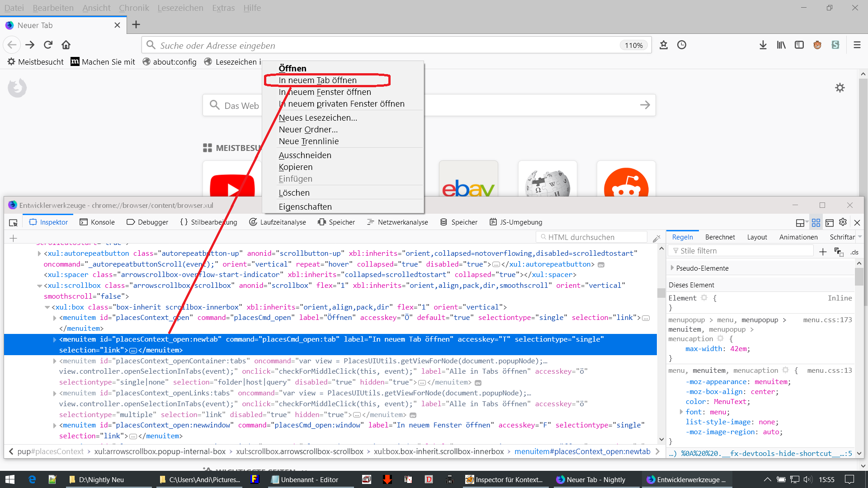
Task: Open the devtools settings gear
Action: [843, 222]
